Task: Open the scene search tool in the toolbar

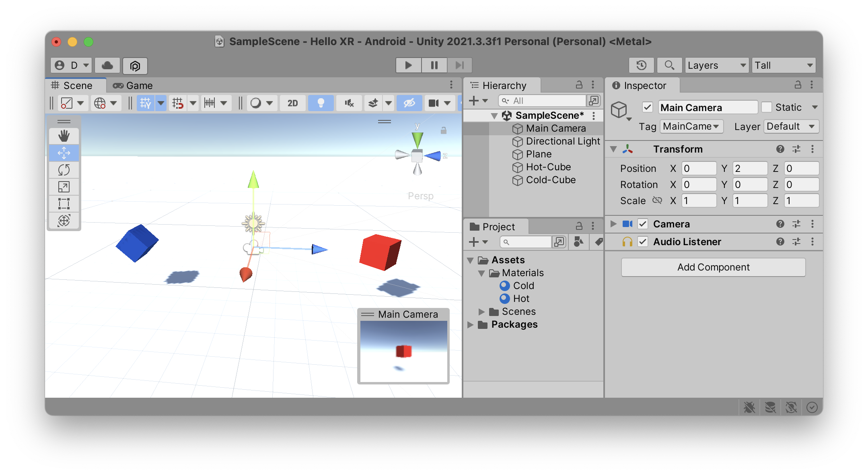Action: tap(669, 65)
